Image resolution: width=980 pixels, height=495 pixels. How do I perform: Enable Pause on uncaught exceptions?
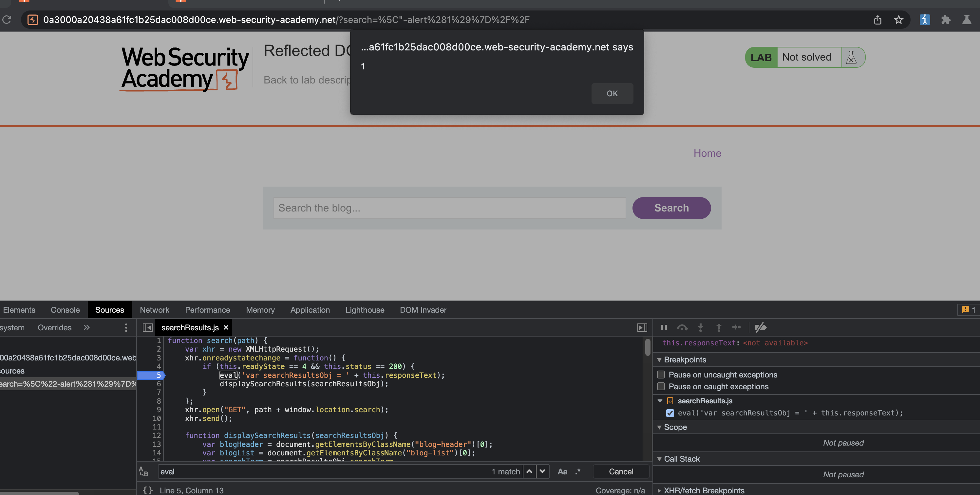coord(661,375)
